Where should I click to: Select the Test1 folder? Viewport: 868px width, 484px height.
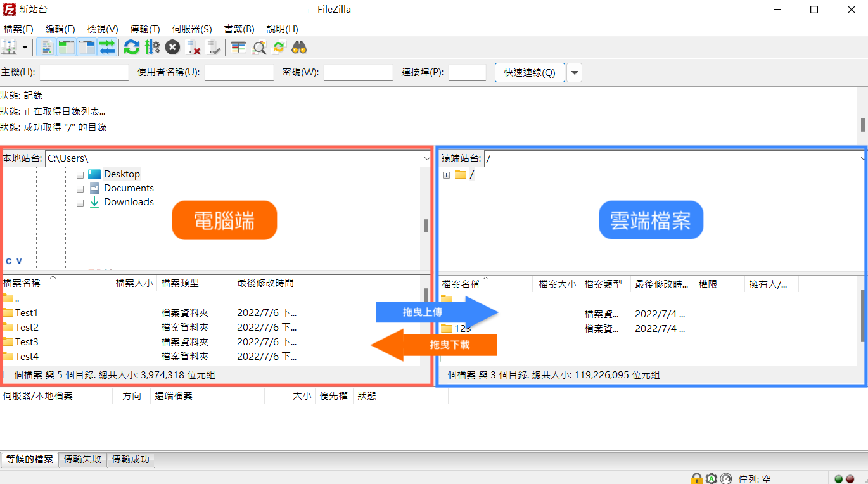pos(27,313)
